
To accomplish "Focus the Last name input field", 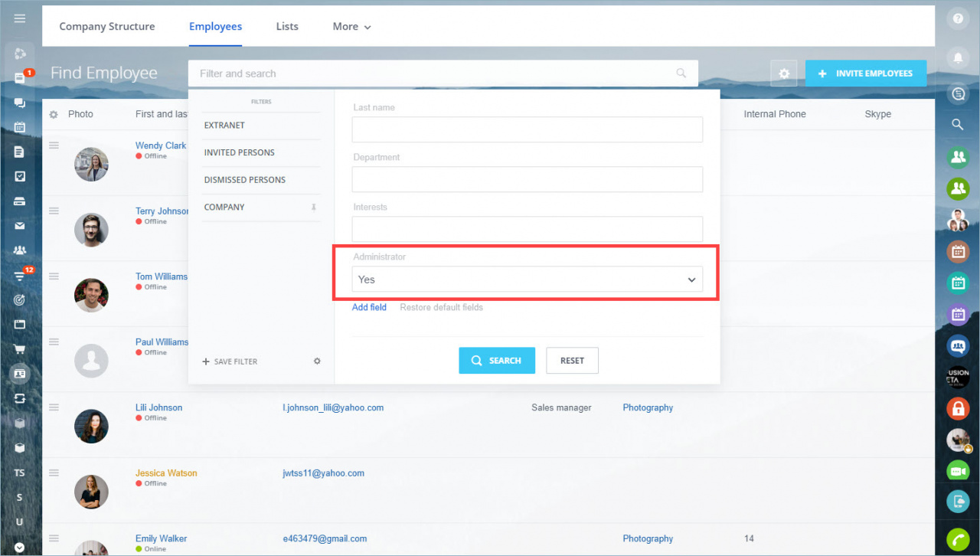I will pyautogui.click(x=527, y=129).
